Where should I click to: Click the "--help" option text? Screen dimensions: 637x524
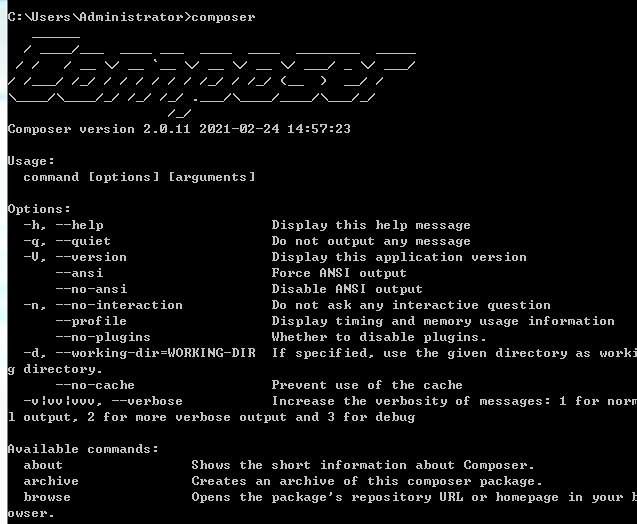pos(79,225)
